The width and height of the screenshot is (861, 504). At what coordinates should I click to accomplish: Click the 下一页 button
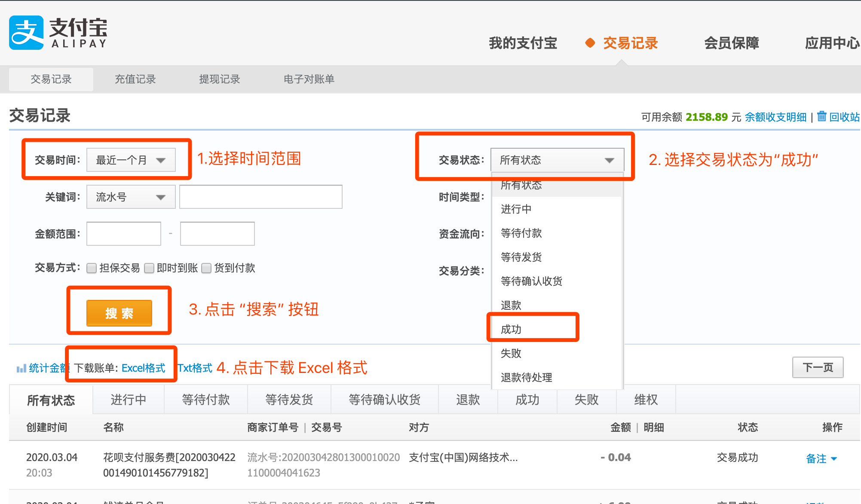pyautogui.click(x=818, y=367)
